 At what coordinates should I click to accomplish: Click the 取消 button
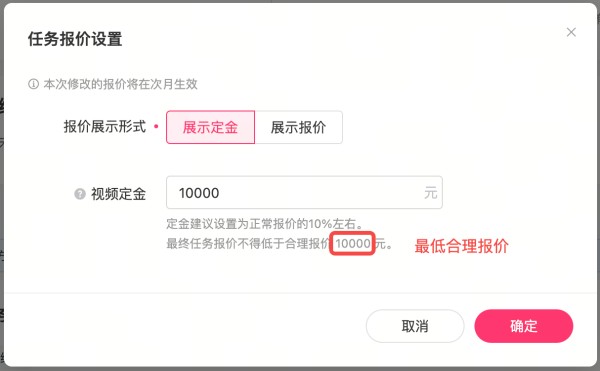coord(415,326)
